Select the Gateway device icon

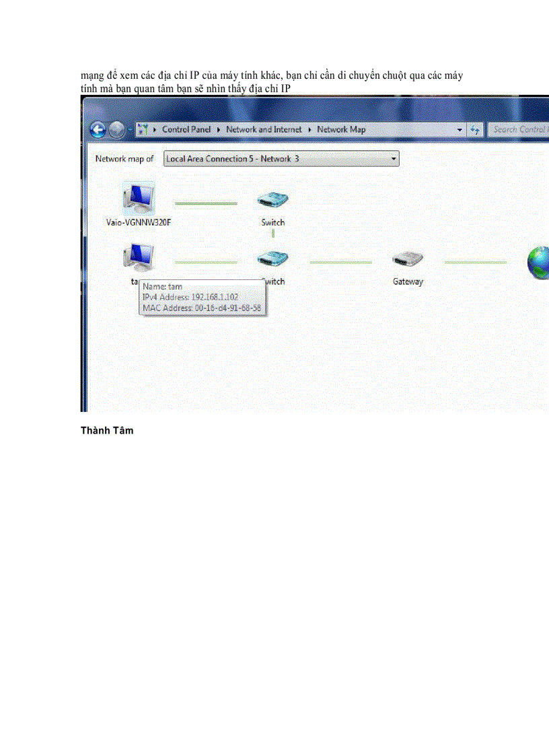pos(407,258)
